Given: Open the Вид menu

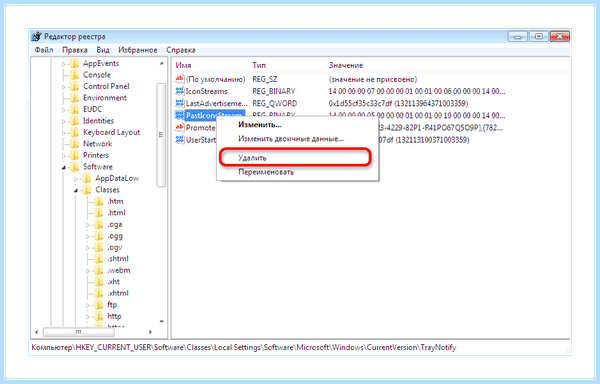Looking at the screenshot, I should [x=103, y=50].
